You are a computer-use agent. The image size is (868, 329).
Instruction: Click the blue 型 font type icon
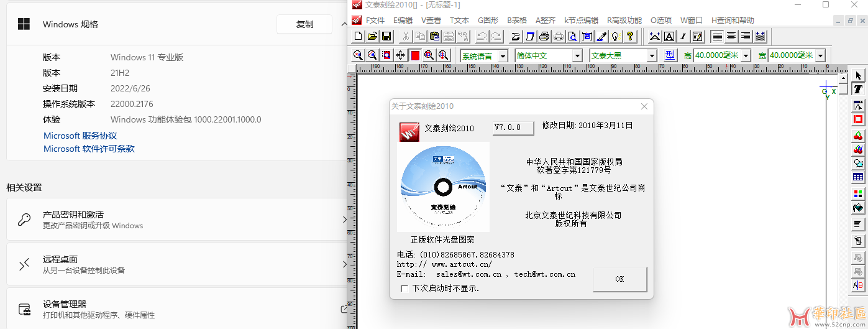(x=670, y=55)
